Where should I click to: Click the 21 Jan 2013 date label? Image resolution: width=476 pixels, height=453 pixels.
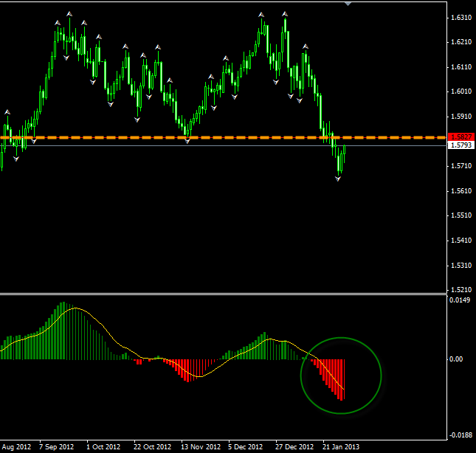pyautogui.click(x=341, y=446)
